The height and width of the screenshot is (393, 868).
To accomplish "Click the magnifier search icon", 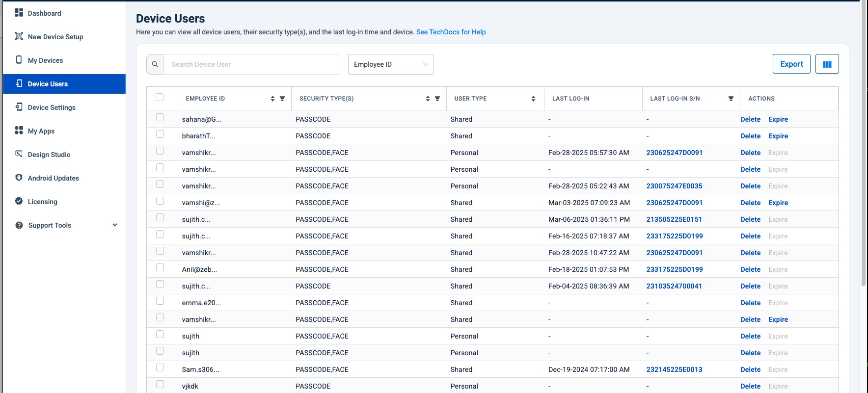I will 155,64.
